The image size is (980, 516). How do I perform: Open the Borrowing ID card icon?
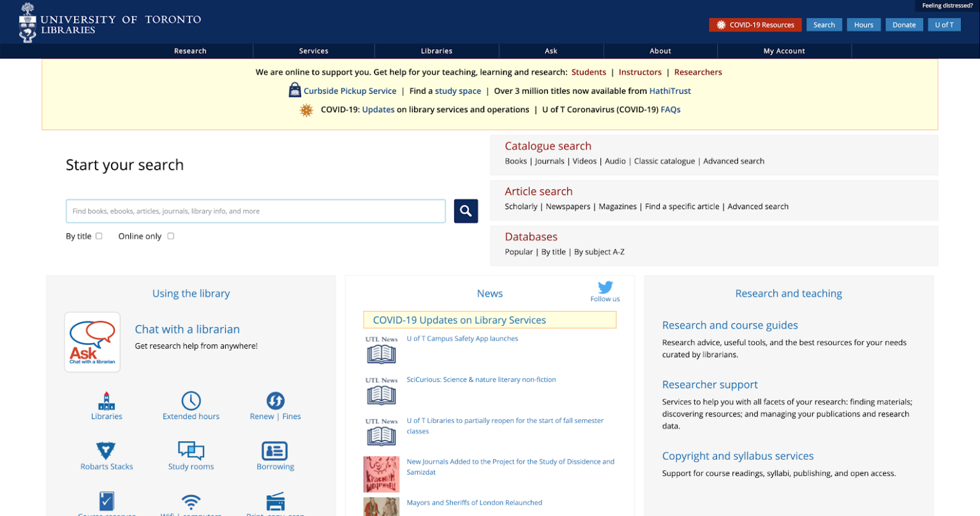tap(275, 451)
